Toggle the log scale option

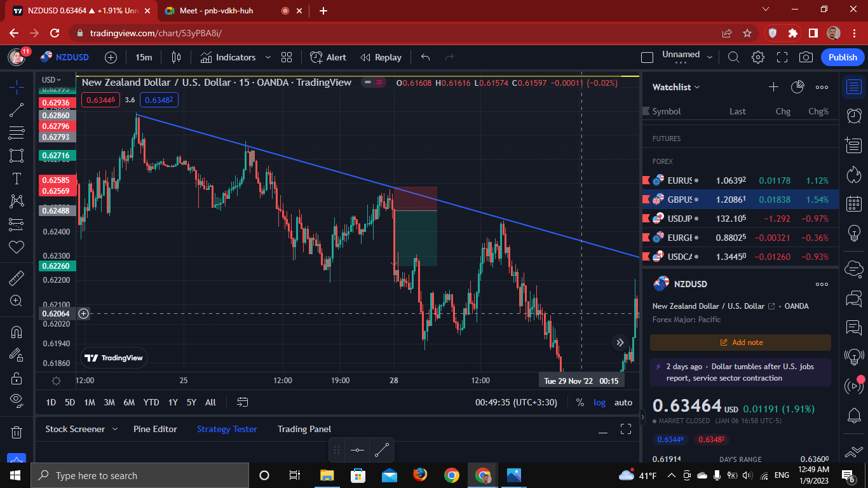tap(599, 402)
